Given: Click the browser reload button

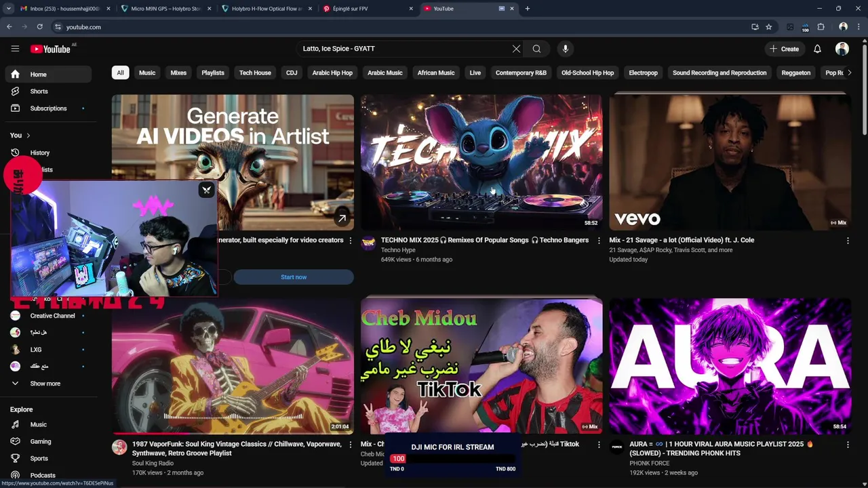Looking at the screenshot, I should 39,27.
